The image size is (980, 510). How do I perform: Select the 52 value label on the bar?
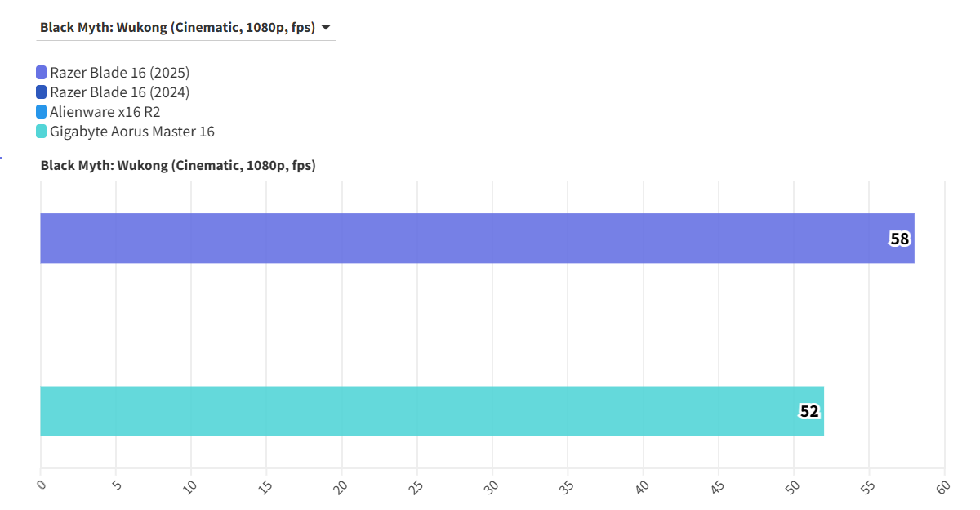click(808, 412)
